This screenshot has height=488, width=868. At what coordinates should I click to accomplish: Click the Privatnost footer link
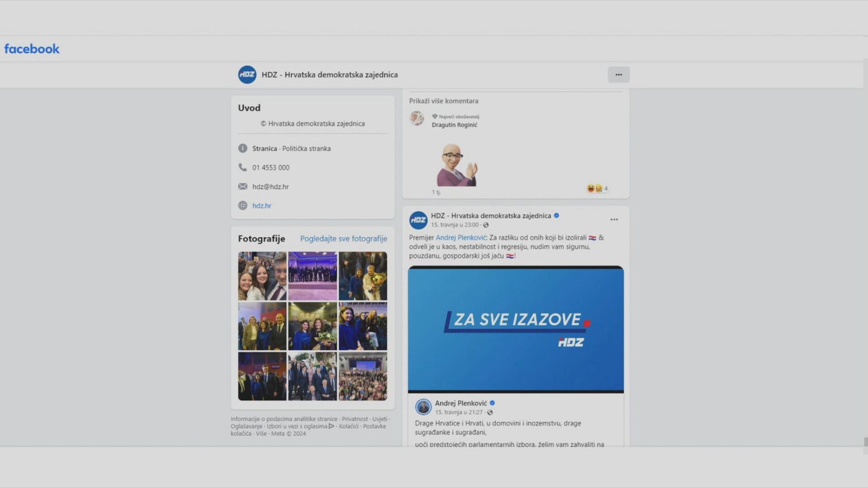coord(354,419)
